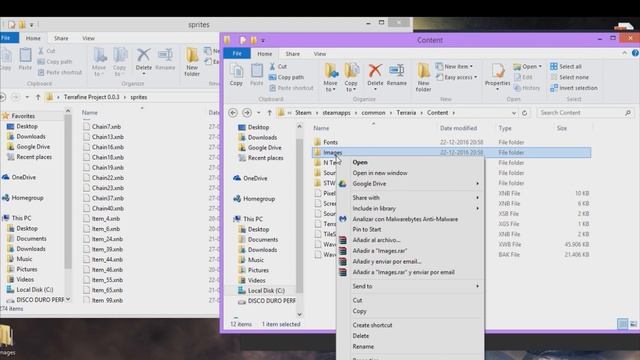This screenshot has width=640, height=360.
Task: Sort by Date modified column in Content window
Action: tap(458, 128)
